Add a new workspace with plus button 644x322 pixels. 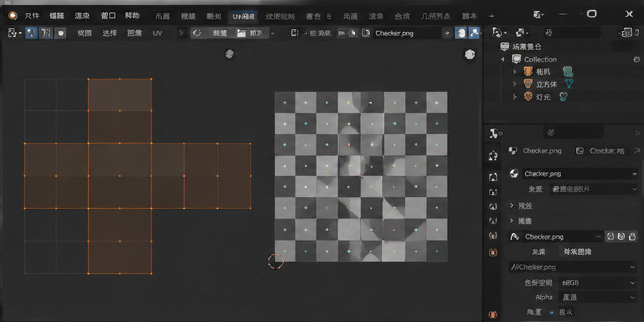[x=492, y=16]
